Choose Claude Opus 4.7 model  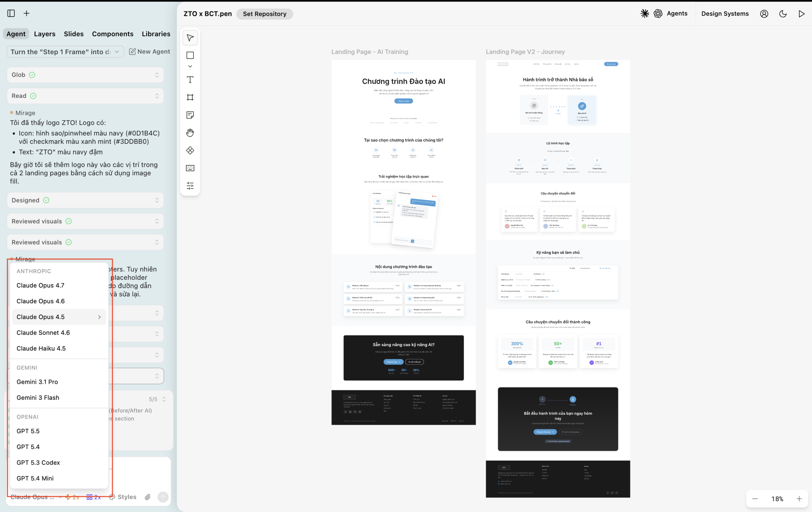[59, 286]
